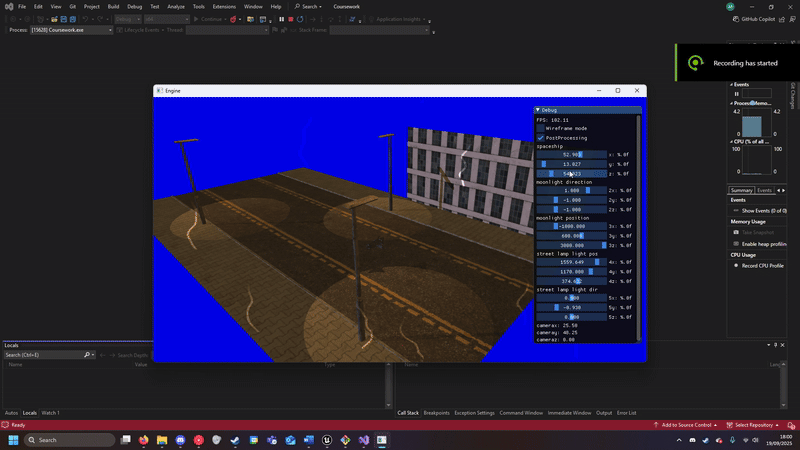This screenshot has width=800, height=450.
Task: Switch to the Breakpoints tab
Action: [x=436, y=412]
